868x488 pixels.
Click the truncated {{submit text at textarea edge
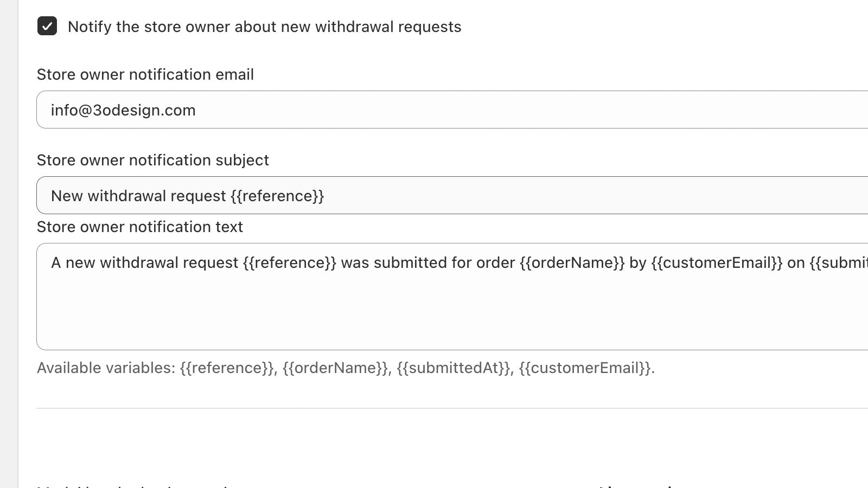pyautogui.click(x=839, y=262)
